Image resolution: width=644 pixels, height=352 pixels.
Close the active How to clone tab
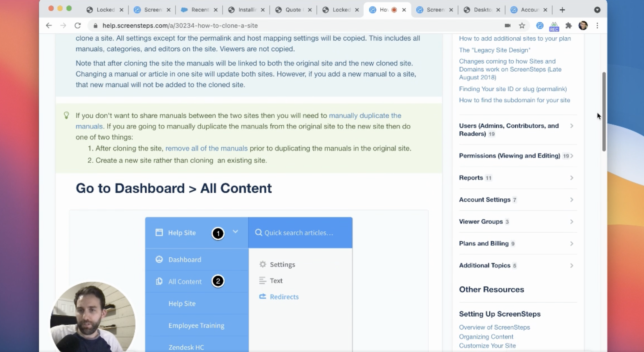404,10
